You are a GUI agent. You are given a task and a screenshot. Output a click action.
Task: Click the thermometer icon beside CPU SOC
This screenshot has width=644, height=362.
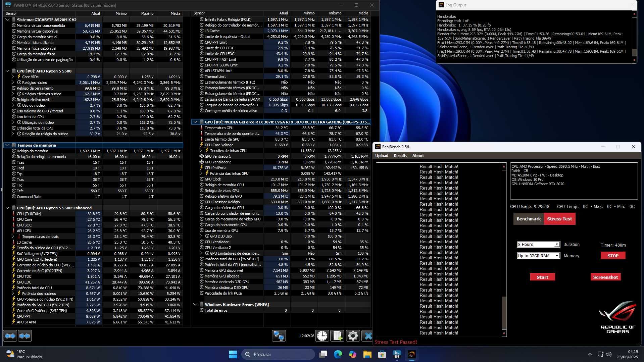point(14,225)
